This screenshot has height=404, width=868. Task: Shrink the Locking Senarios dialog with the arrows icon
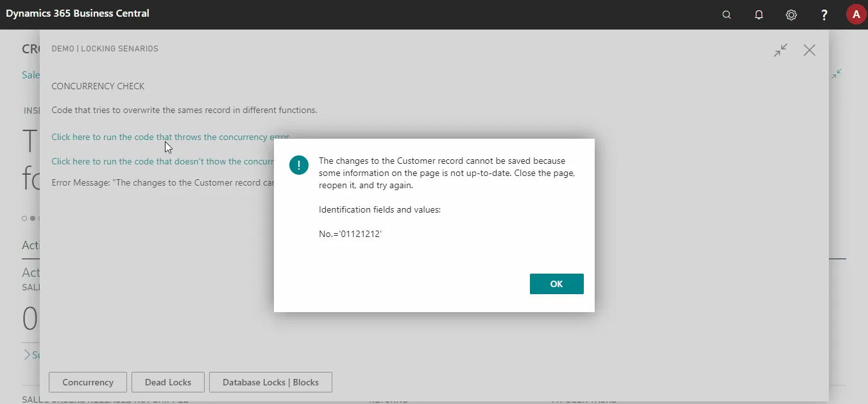point(781,50)
